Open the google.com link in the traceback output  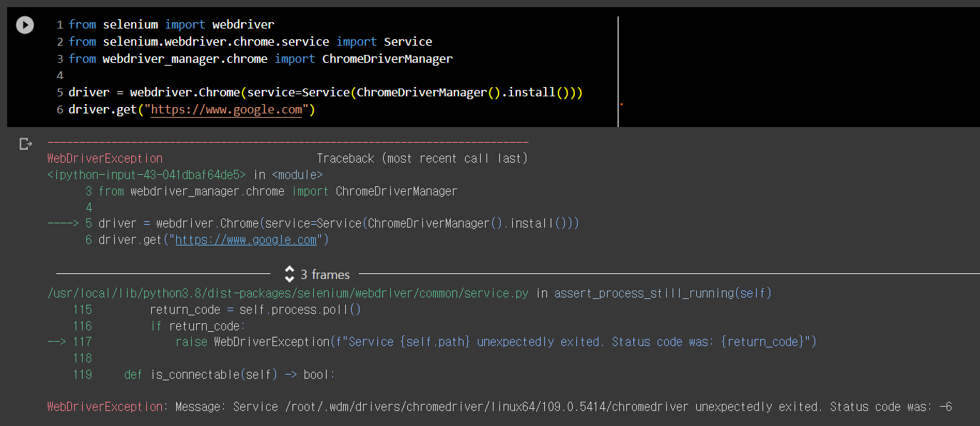246,239
